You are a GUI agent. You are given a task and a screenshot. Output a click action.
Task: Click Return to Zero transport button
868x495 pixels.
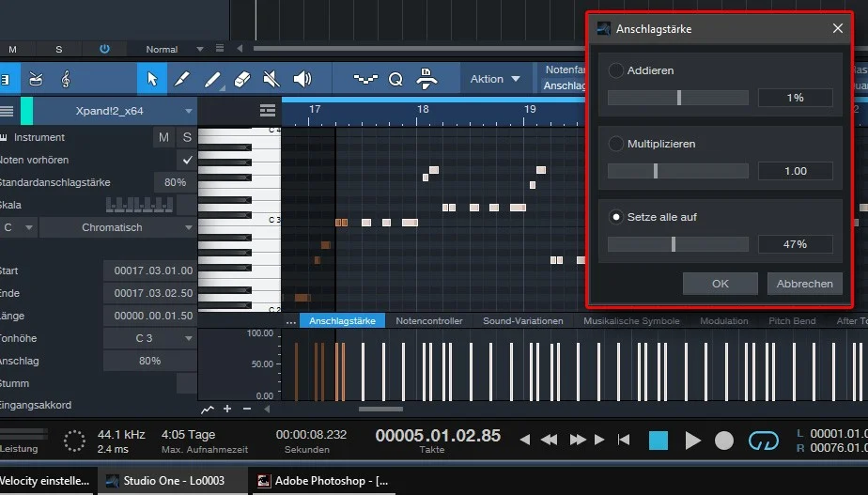[624, 440]
